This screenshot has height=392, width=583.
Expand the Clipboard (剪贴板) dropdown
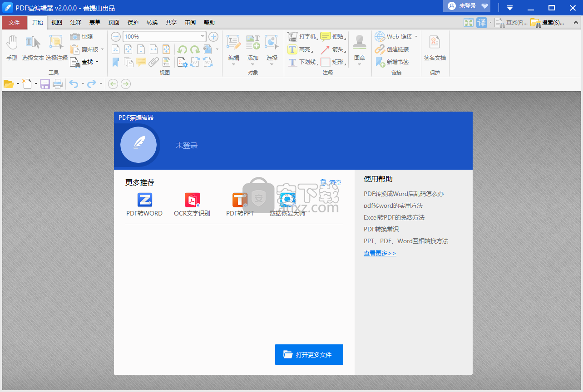tap(103, 49)
